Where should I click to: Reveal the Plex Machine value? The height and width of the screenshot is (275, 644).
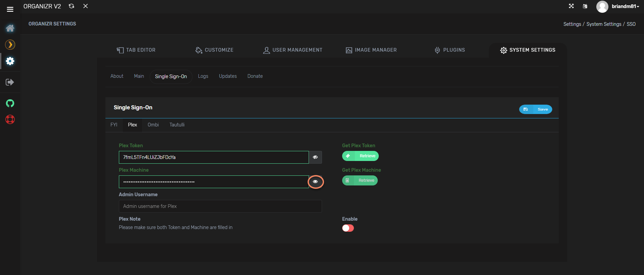point(315,182)
